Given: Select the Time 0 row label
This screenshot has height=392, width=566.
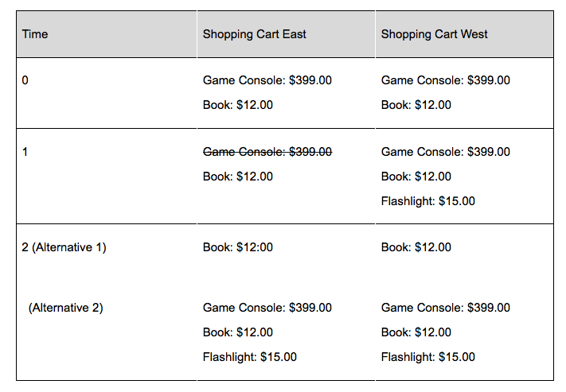Looking at the screenshot, I should coord(25,80).
